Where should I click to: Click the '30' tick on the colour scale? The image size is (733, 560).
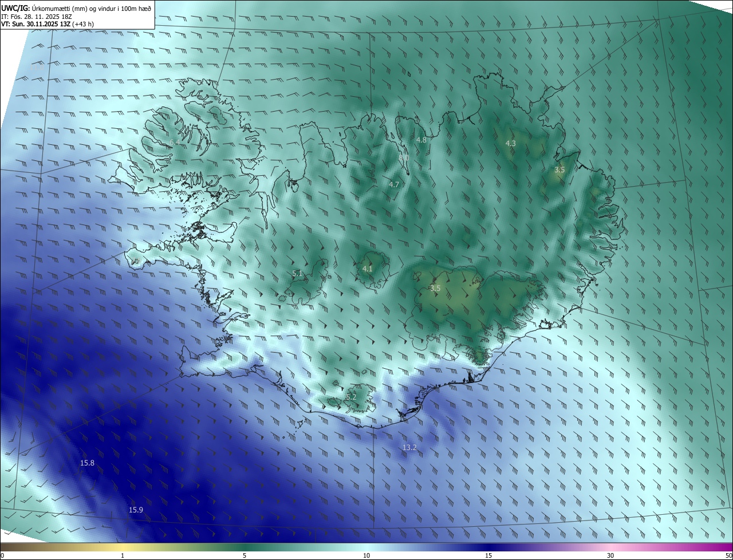coord(610,555)
